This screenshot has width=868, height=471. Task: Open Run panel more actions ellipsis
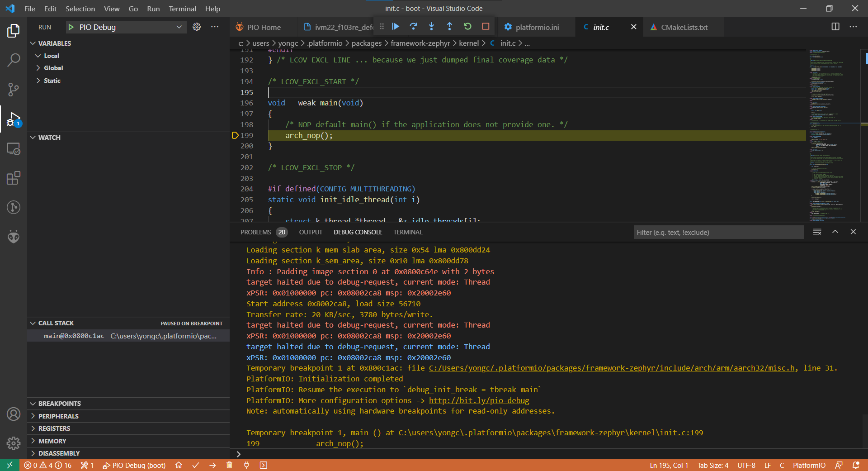click(215, 27)
